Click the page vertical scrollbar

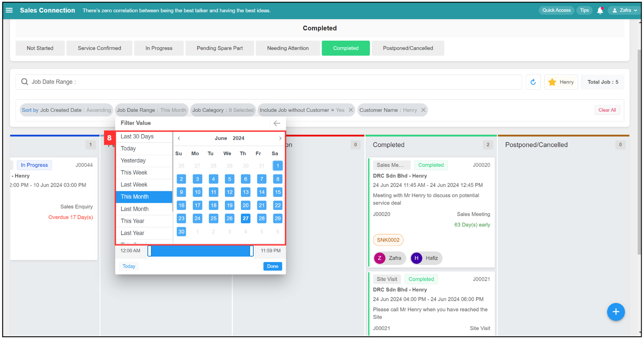point(639,153)
